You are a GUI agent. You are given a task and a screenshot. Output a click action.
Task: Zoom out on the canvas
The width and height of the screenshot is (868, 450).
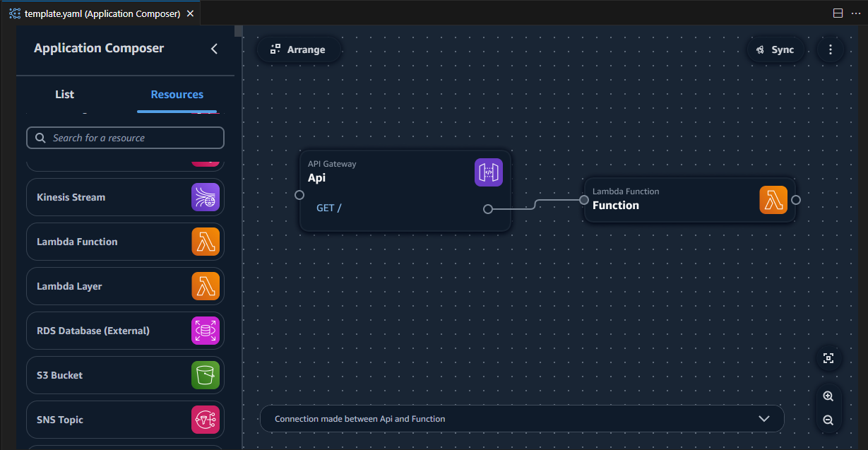click(828, 420)
